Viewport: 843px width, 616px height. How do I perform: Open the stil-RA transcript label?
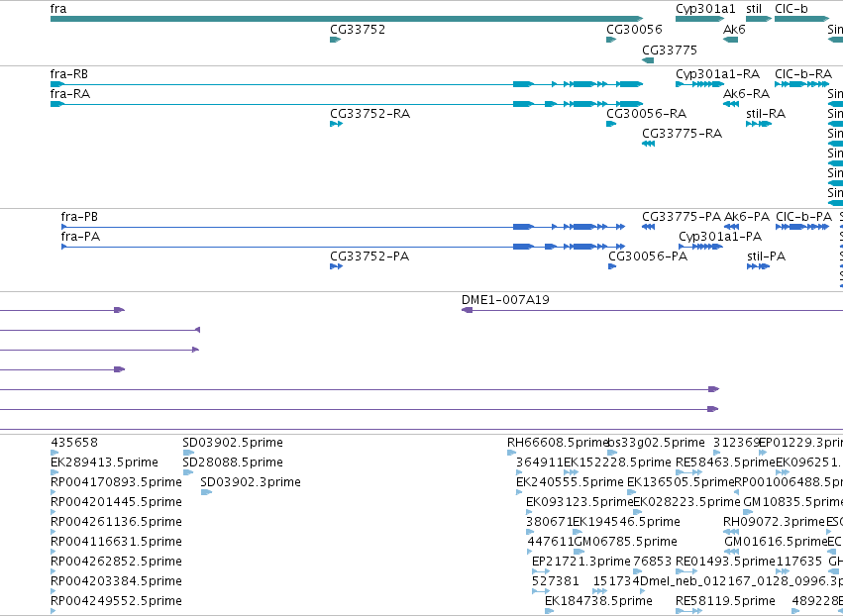point(766,114)
